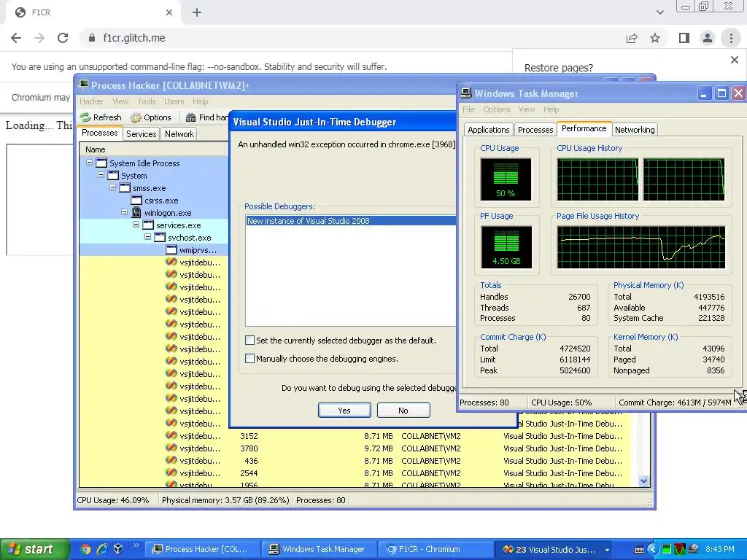Image resolution: width=747 pixels, height=560 pixels.
Task: Toggle the Chromium side panel icon
Action: click(x=684, y=38)
